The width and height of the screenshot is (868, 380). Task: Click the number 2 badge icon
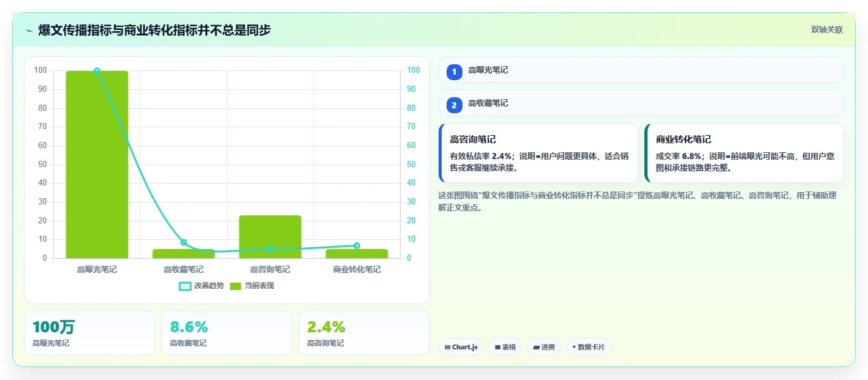[x=454, y=105]
